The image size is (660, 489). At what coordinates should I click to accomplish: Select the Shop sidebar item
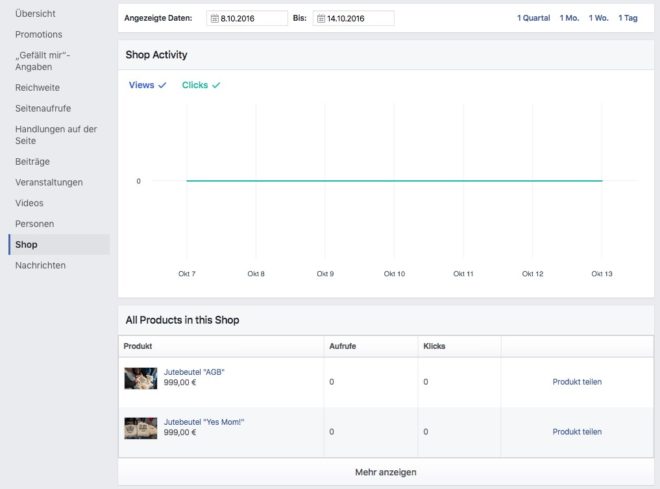[x=59, y=244]
